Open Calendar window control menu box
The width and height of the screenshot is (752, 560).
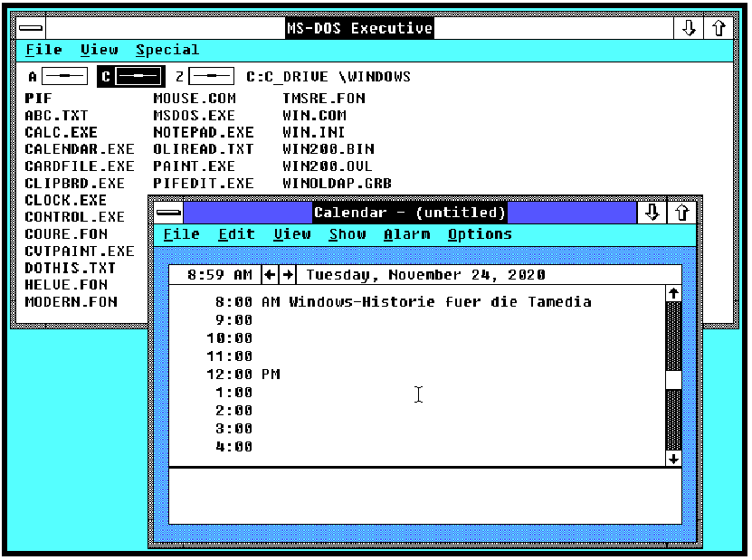pyautogui.click(x=169, y=213)
